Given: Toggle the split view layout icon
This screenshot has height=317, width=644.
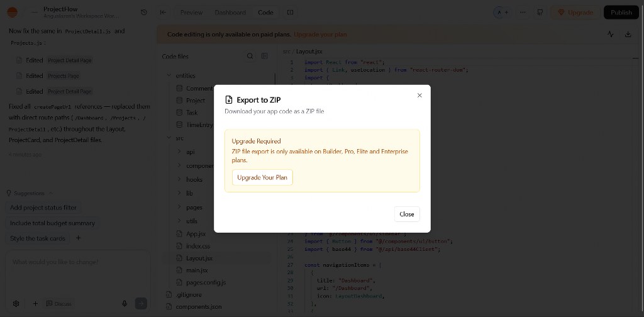Looking at the screenshot, I should pyautogui.click(x=290, y=13).
